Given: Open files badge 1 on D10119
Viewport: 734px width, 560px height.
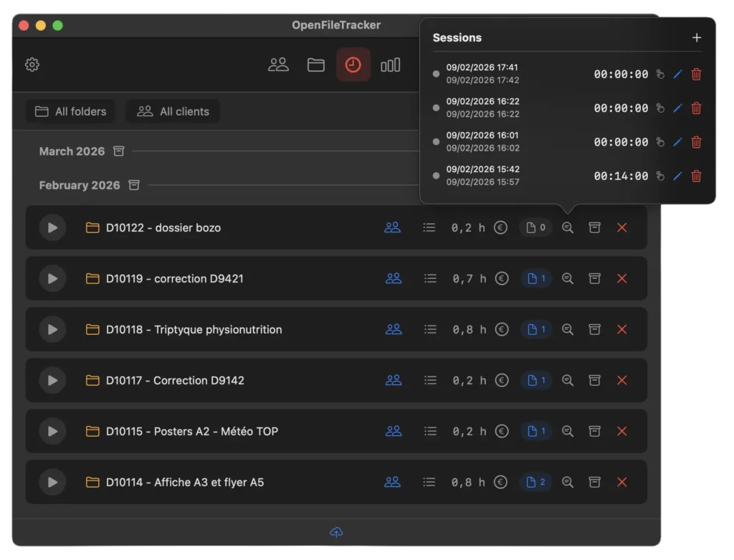Looking at the screenshot, I should point(536,279).
